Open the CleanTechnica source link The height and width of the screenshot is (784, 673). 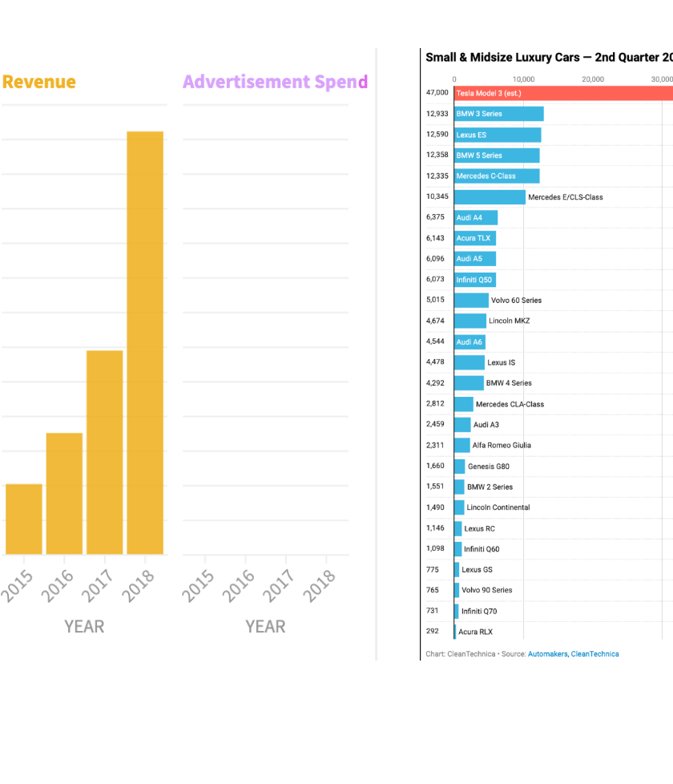pyautogui.click(x=594, y=654)
